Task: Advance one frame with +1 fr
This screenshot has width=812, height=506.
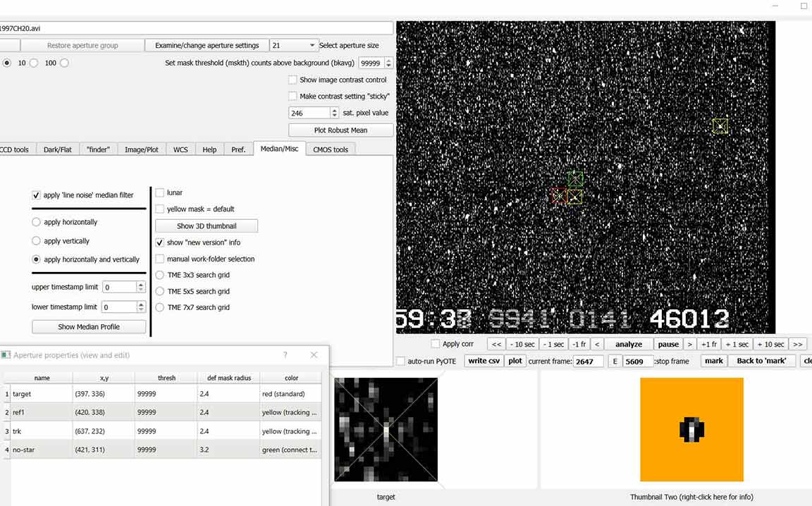Action: pos(708,344)
